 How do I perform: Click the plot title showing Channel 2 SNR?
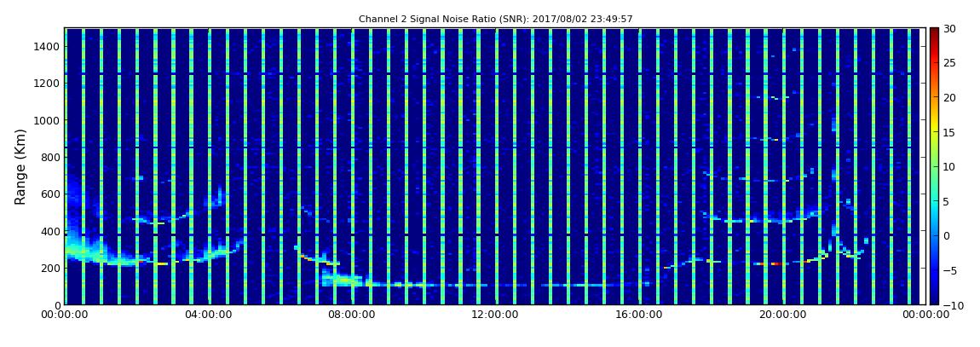(496, 19)
